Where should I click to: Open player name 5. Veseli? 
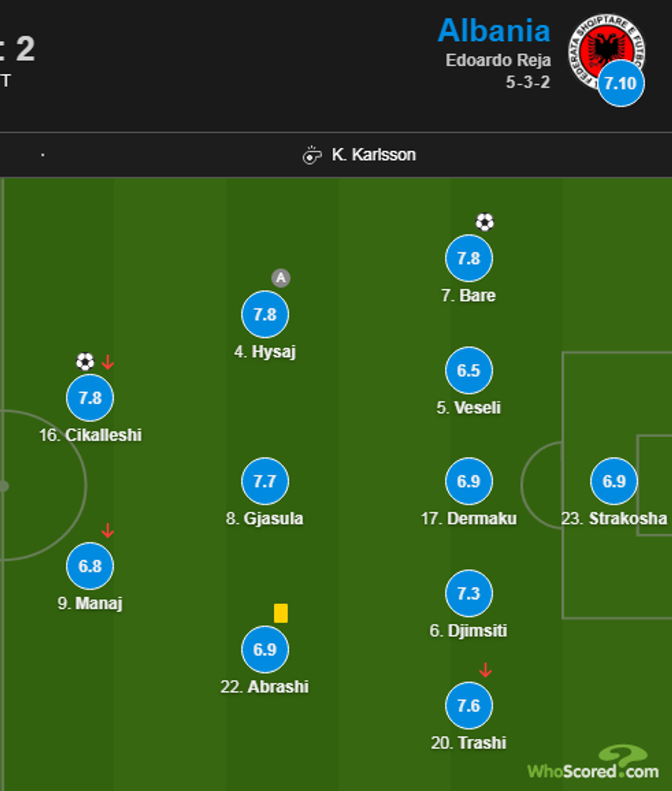tap(468, 408)
